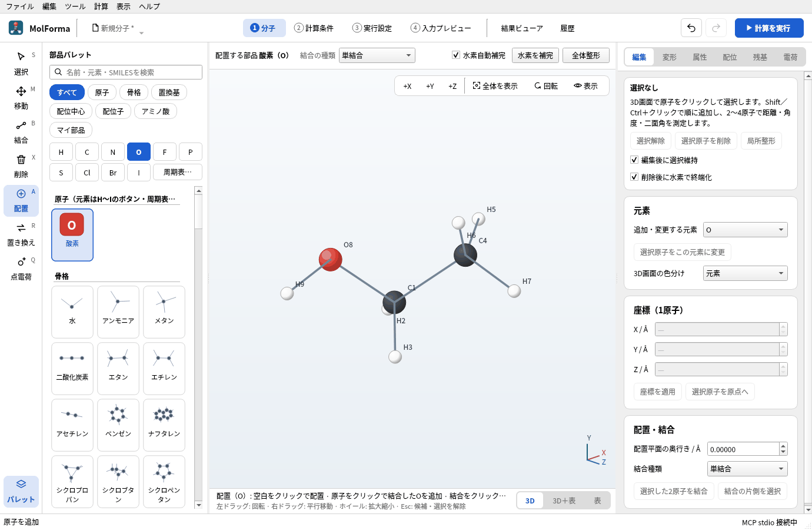The width and height of the screenshot is (812, 530).
Task: Click the 回転 rotate view button
Action: (546, 86)
